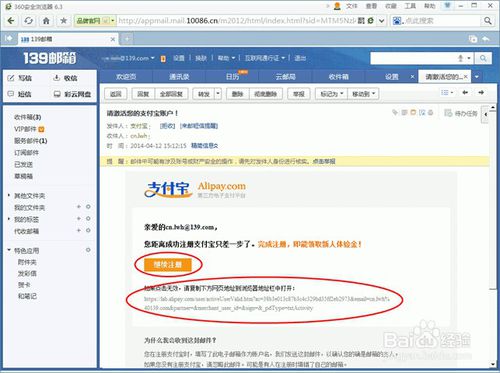The height and width of the screenshot is (373, 500).
Task: Open the Alipay activation URL link
Action: 267,303
